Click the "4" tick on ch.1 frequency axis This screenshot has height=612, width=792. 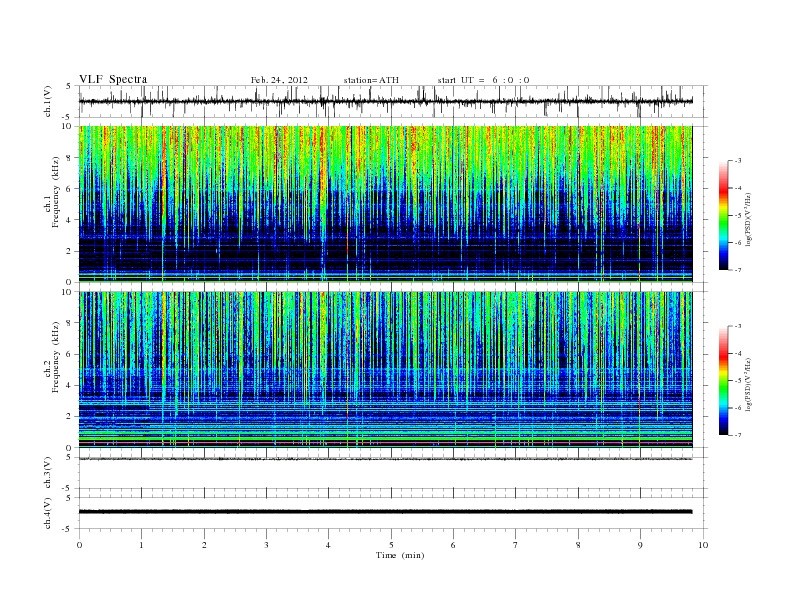(70, 220)
